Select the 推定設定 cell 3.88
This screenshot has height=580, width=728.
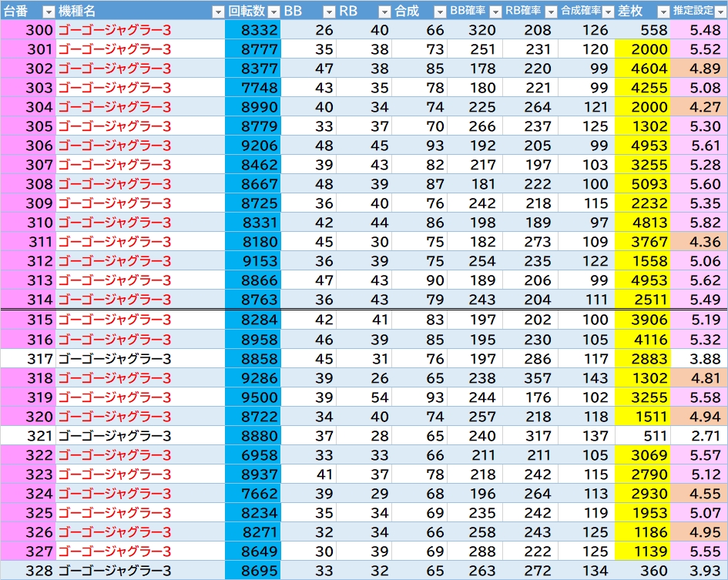pos(699,358)
